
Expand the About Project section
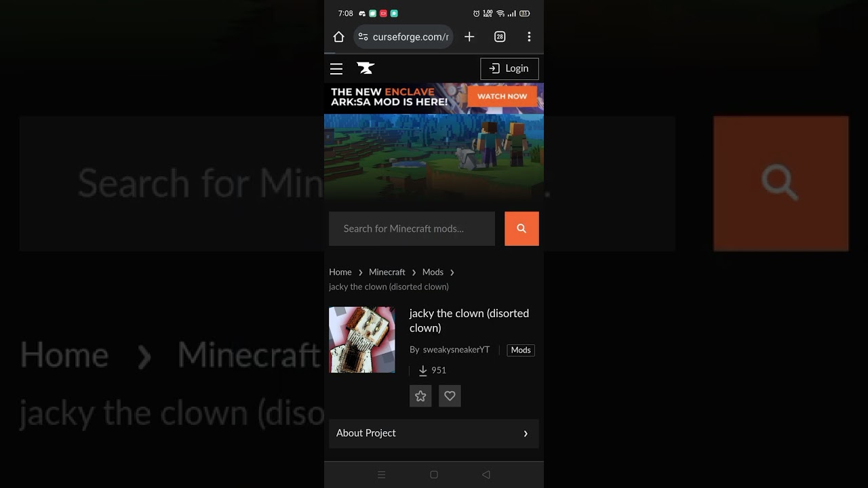click(434, 433)
